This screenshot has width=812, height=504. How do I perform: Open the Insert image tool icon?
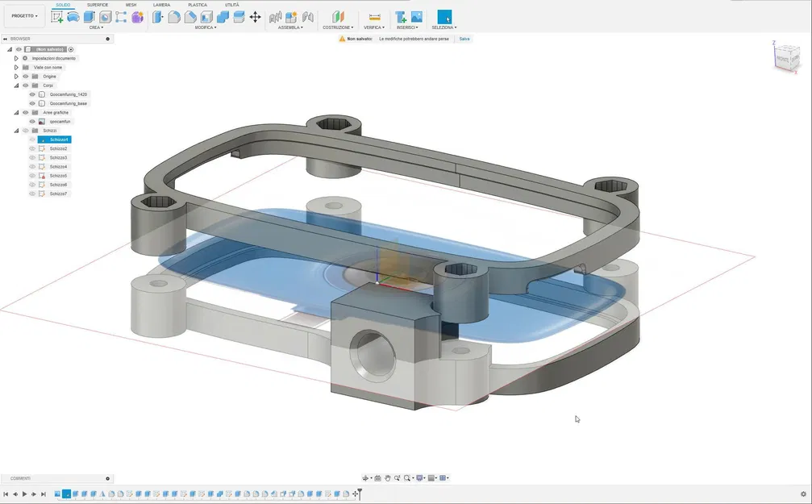(x=416, y=17)
